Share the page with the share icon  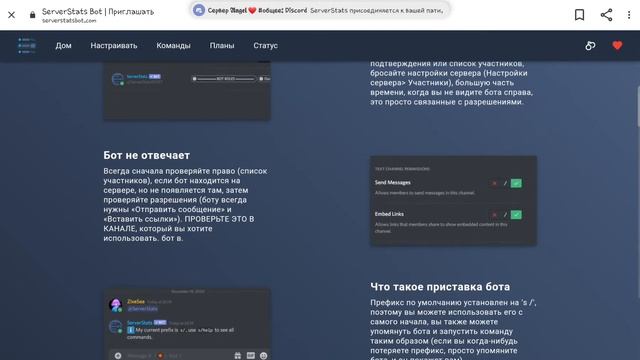click(x=606, y=15)
